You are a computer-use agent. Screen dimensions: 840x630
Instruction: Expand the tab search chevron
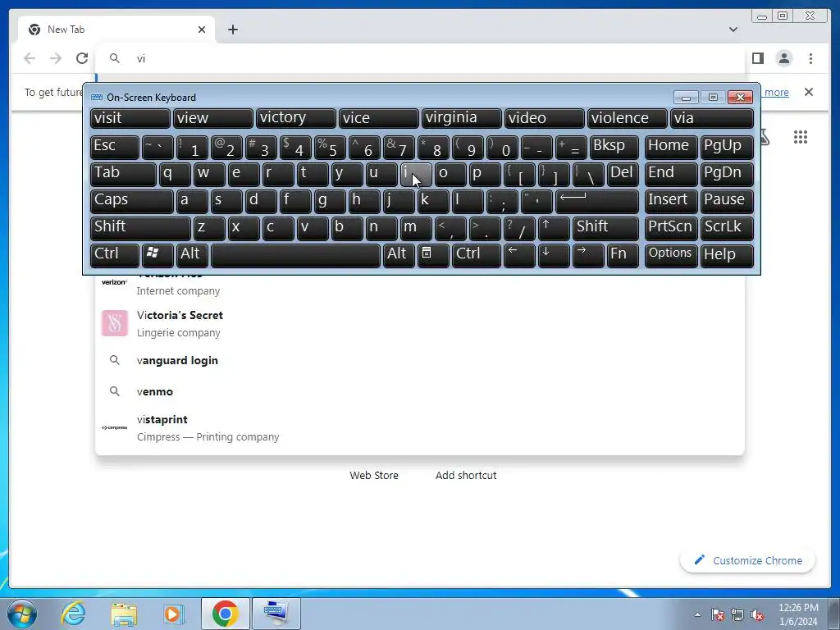click(x=733, y=30)
